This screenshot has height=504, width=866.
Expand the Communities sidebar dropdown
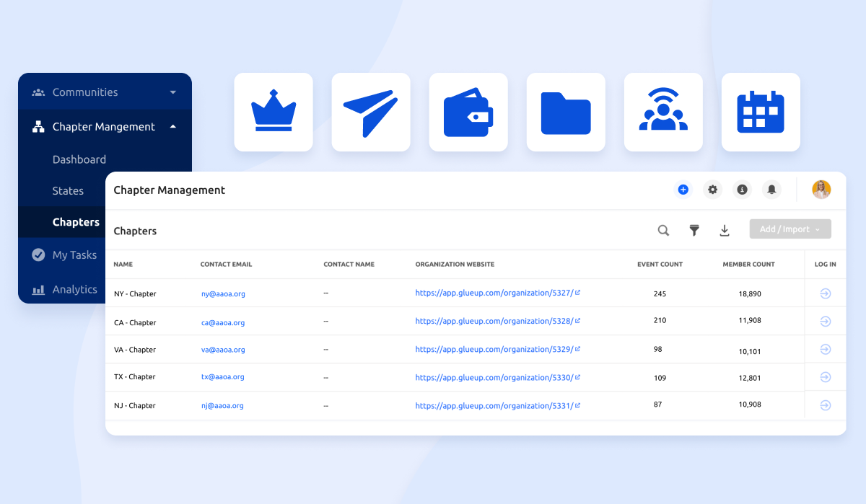(x=172, y=92)
